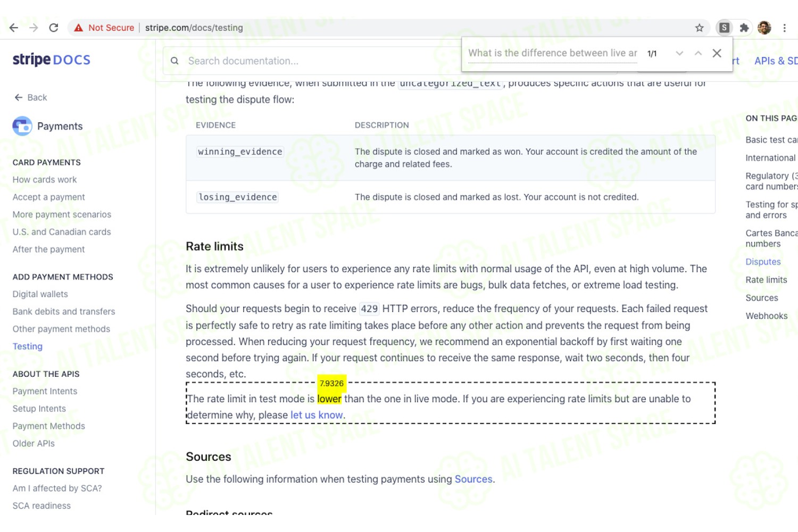Bookmark this page with the star
This screenshot has height=532, width=798.
(700, 28)
